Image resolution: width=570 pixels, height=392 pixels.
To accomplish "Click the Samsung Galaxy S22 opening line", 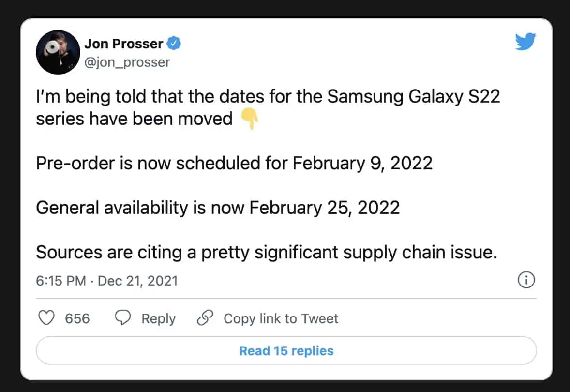I will click(268, 97).
